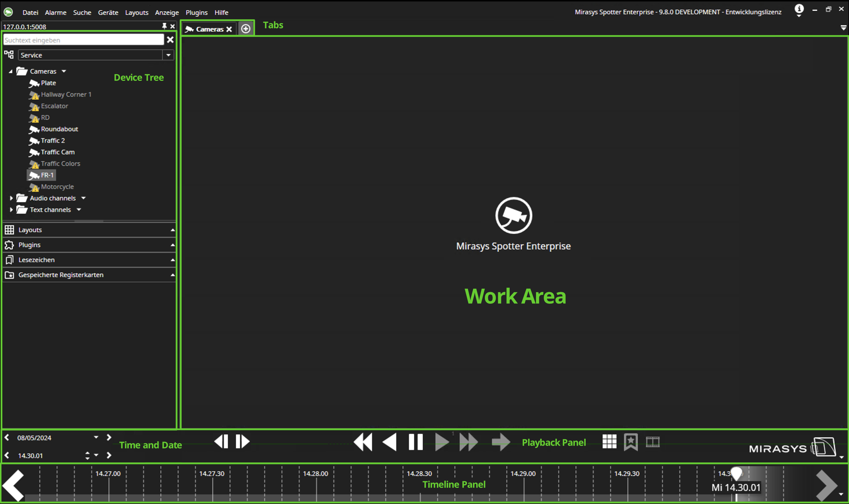Screen dimensions: 849x504
Task: Click the info icon in title bar
Action: pyautogui.click(x=799, y=9)
